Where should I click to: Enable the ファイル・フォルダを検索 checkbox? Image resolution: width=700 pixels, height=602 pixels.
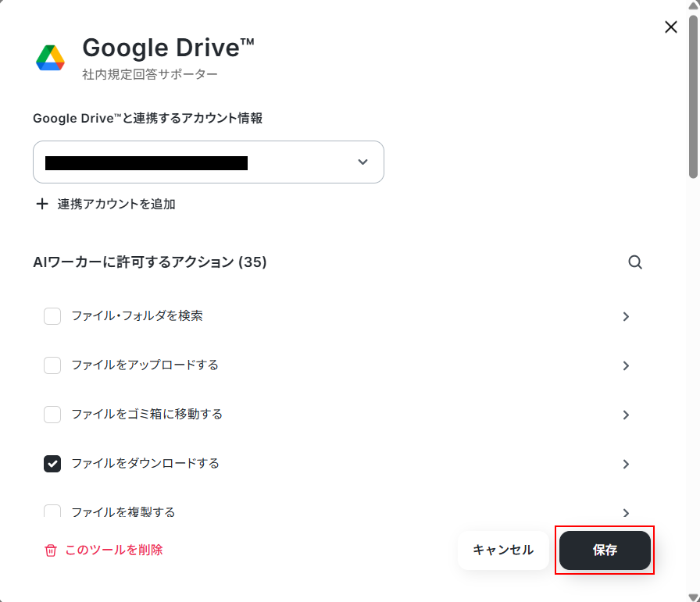click(x=52, y=316)
